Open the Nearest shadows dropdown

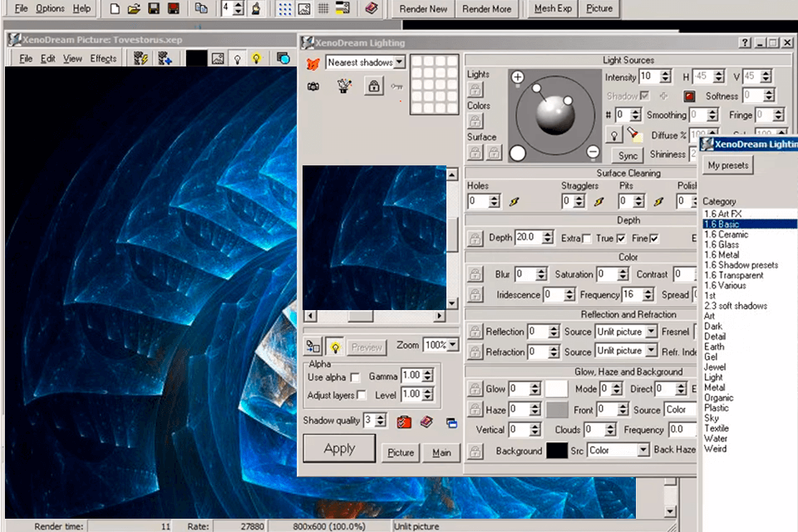[x=400, y=62]
